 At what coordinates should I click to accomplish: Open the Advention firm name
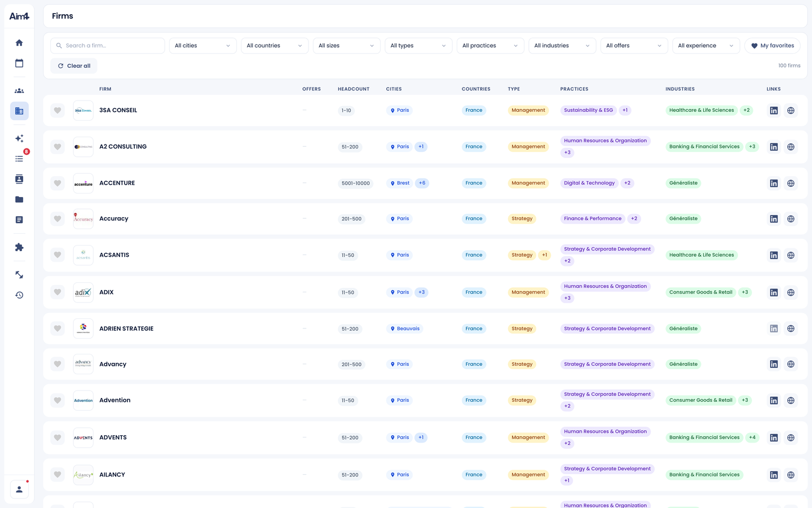tap(115, 400)
